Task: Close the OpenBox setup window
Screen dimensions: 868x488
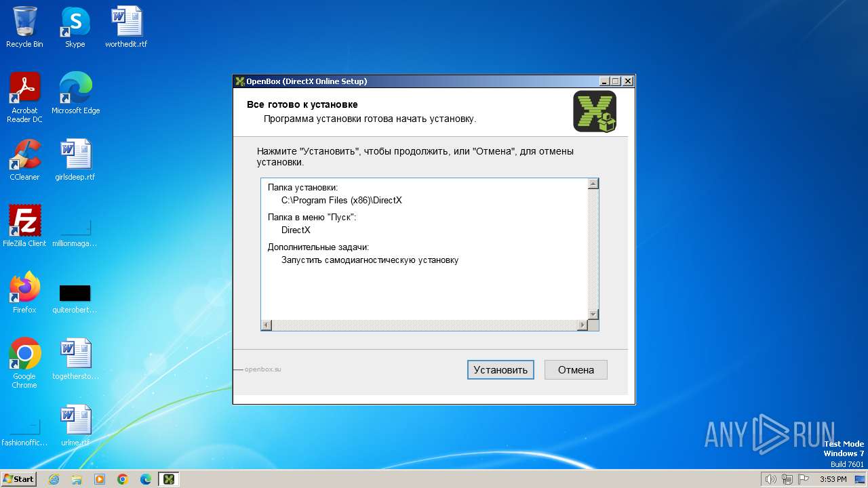Action: [x=628, y=81]
